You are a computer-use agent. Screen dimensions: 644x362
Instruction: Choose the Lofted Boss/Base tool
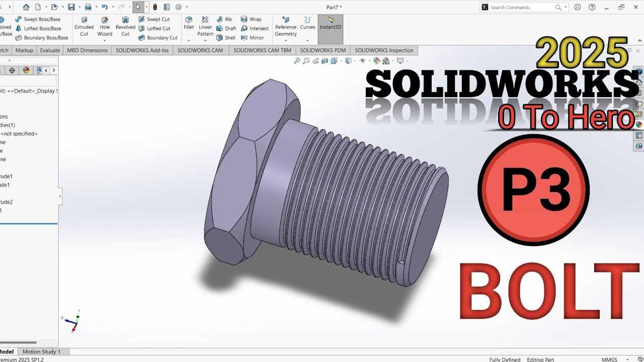pyautogui.click(x=38, y=28)
